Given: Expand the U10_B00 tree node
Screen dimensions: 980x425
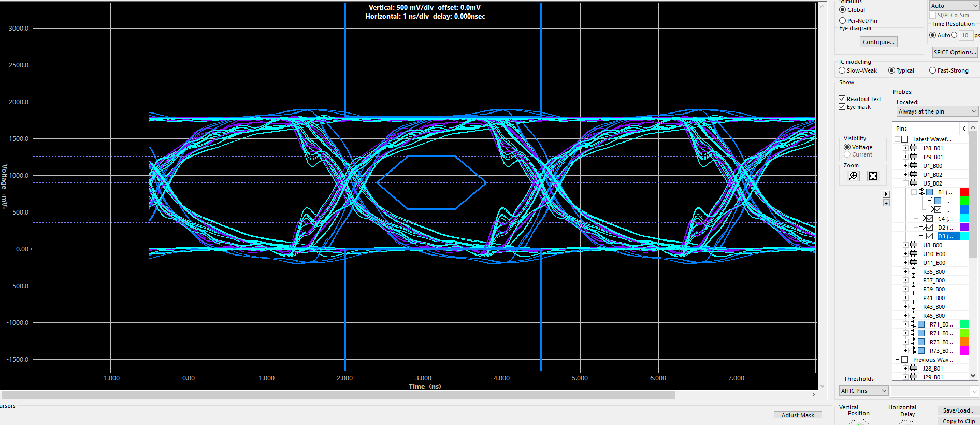Looking at the screenshot, I should coord(905,254).
